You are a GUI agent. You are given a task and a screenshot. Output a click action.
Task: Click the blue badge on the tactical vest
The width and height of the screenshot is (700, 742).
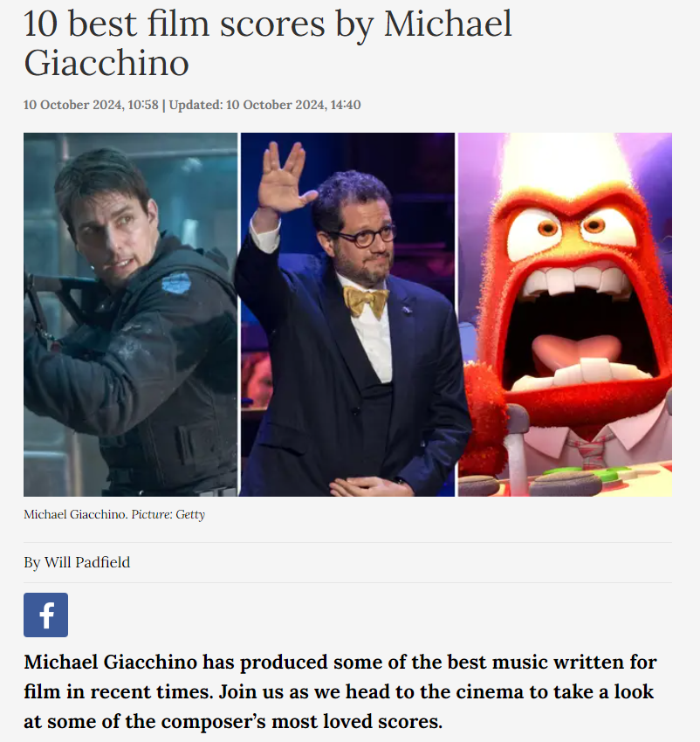pyautogui.click(x=176, y=284)
